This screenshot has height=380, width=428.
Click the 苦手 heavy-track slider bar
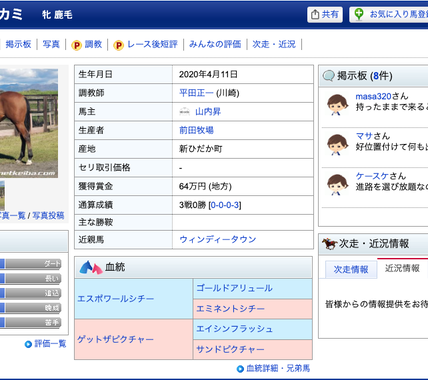[x=31, y=322]
